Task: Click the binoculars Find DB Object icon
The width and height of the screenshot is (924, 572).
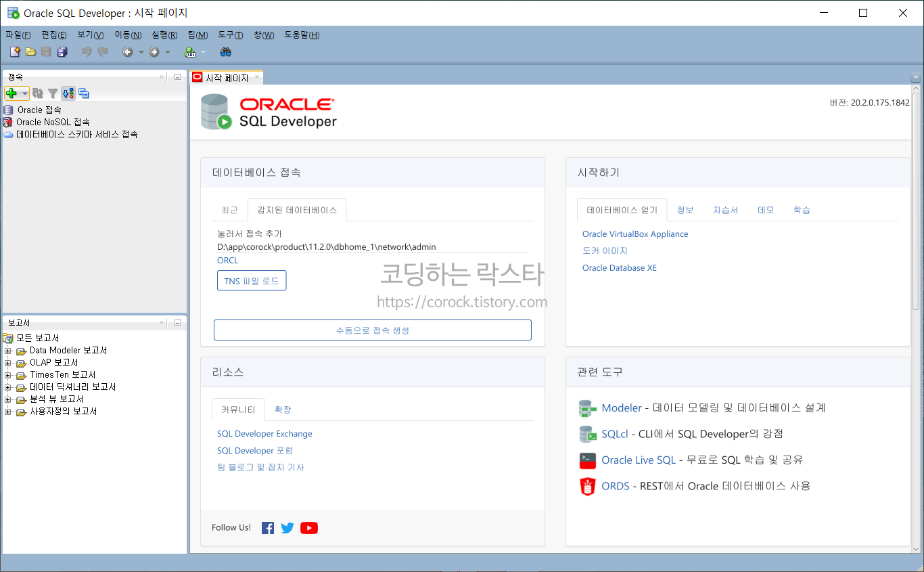Action: [x=226, y=51]
